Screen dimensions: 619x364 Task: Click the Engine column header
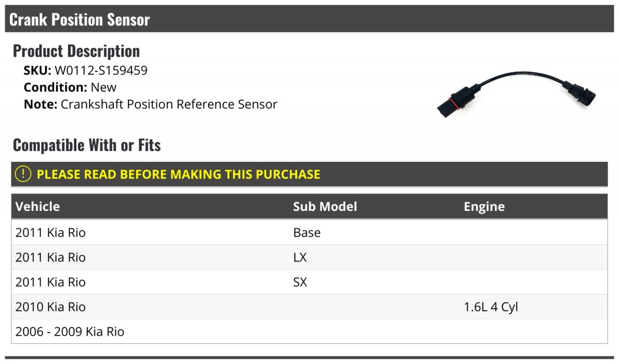click(484, 207)
